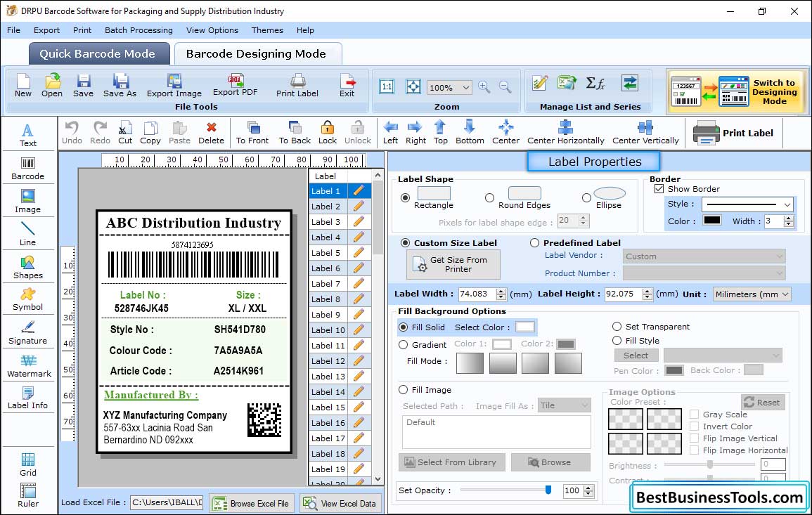Open the File menu
The image size is (812, 515).
pyautogui.click(x=13, y=30)
